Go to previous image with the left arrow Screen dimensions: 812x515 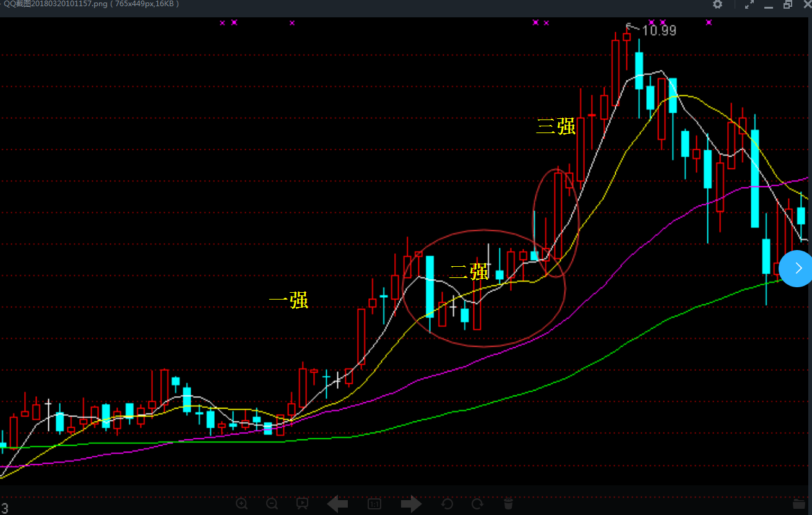click(x=337, y=504)
